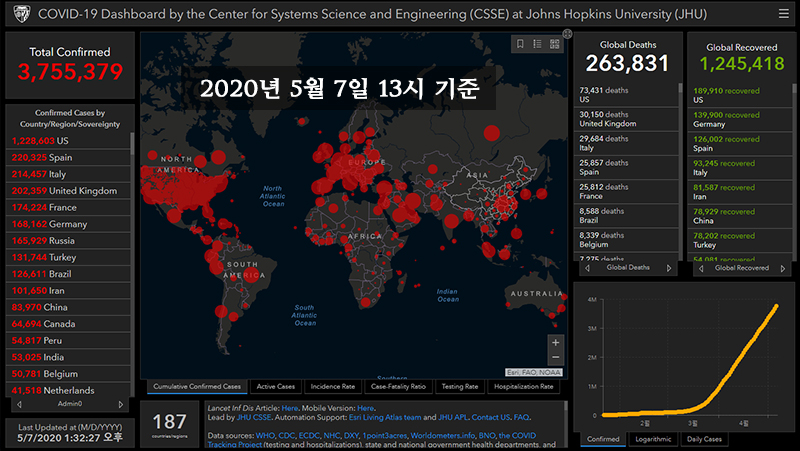This screenshot has width=800, height=451.
Task: Go to next Admin level in country list
Action: [x=121, y=404]
